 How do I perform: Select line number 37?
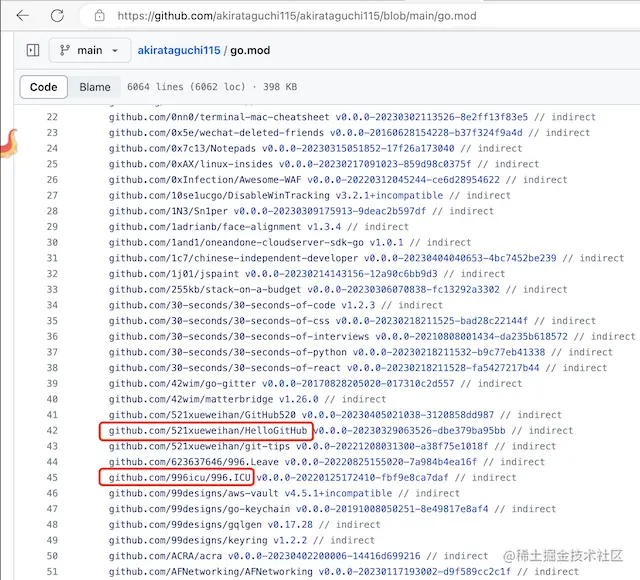point(52,352)
